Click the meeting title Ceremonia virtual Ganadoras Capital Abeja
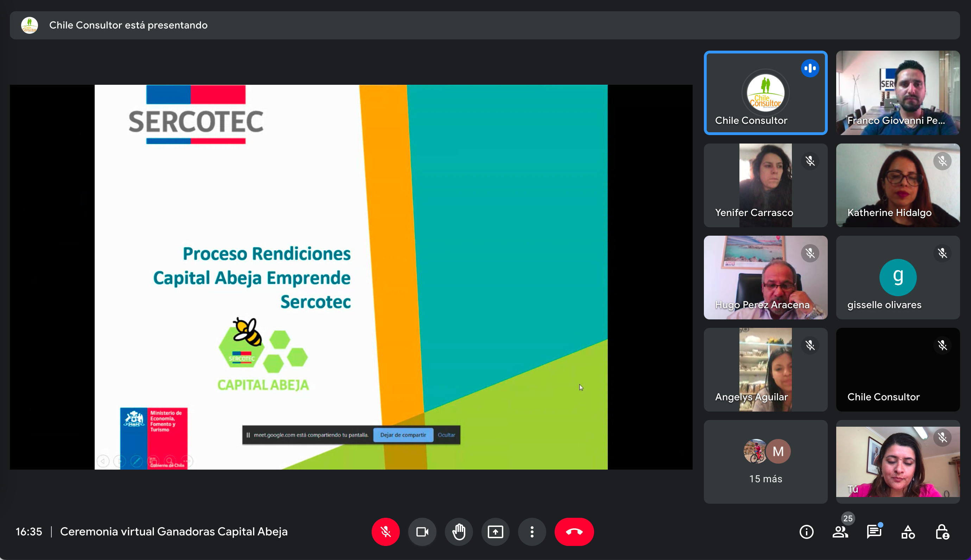Screen dimensions: 971x560 pos(174,532)
